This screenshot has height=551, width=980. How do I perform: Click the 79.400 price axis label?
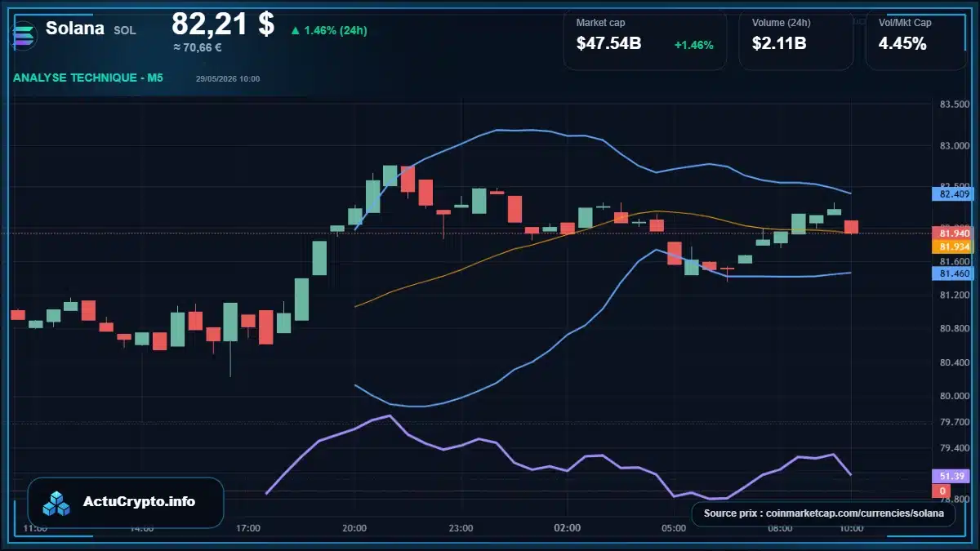pos(955,449)
